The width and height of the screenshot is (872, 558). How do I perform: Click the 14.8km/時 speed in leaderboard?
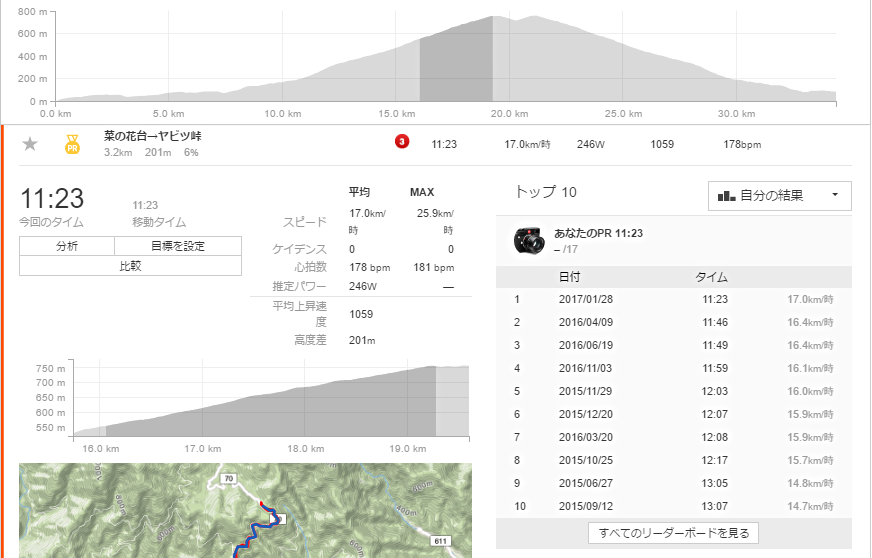pyautogui.click(x=810, y=483)
